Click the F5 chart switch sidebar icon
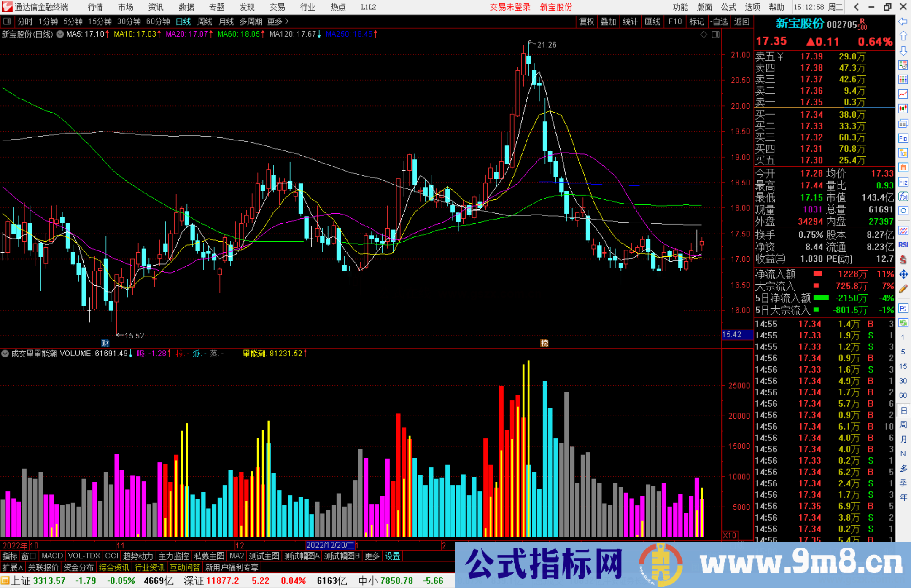Viewport: 911px width, 588px height. coord(903,309)
